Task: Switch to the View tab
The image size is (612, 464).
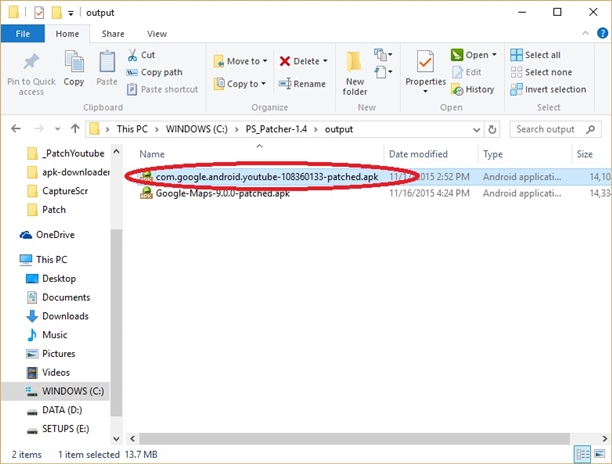Action: click(x=157, y=34)
